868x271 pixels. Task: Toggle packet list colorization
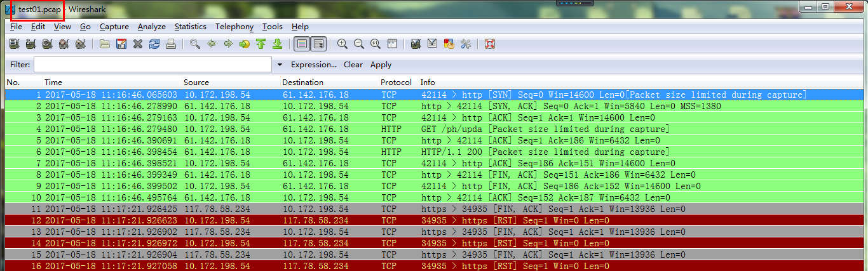[x=302, y=44]
